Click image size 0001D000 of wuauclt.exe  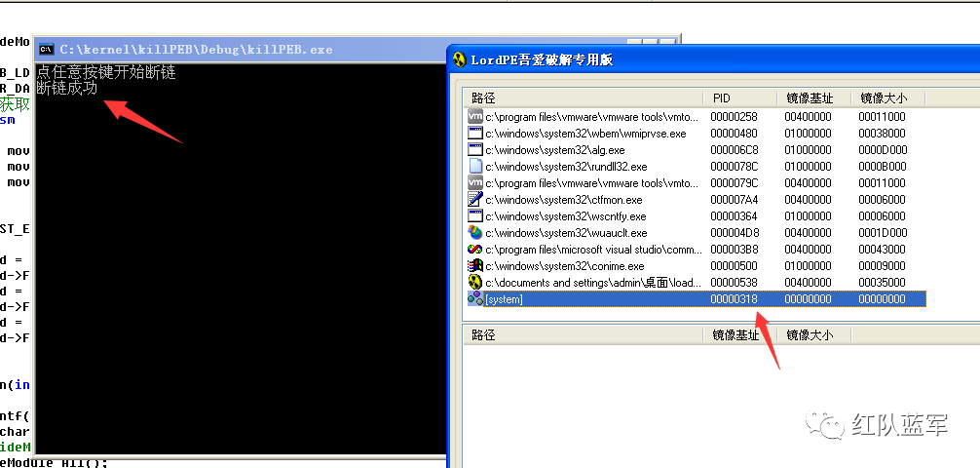click(883, 233)
